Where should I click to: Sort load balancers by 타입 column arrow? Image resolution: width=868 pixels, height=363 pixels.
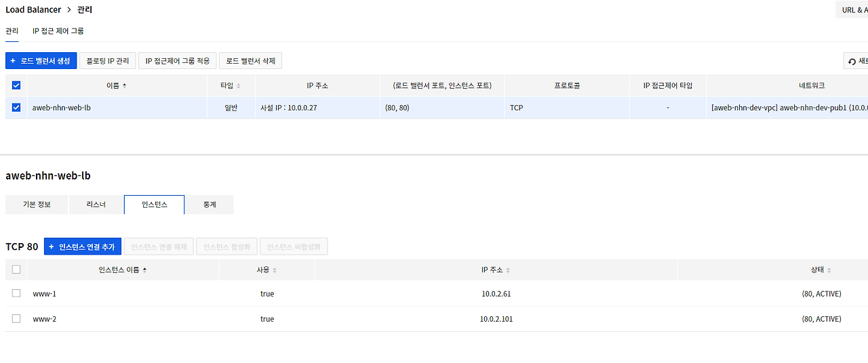238,86
